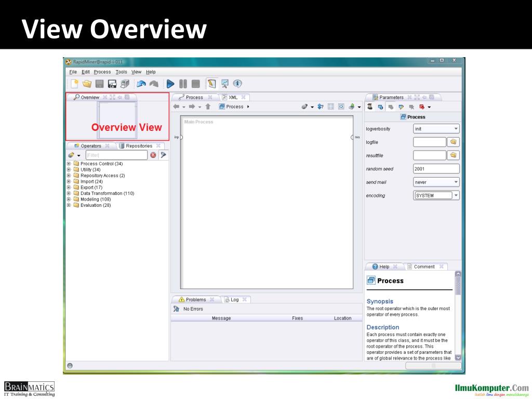
Task: Click the red breakpoint icon in Parameters
Action: point(422,107)
